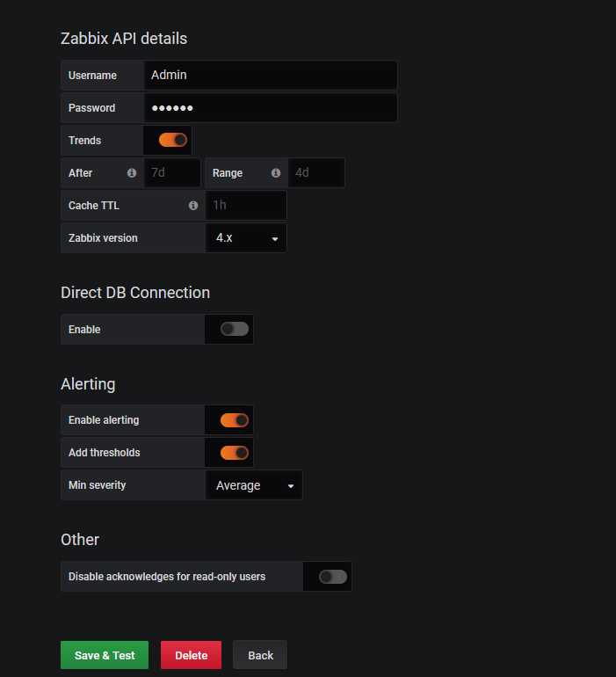Focus the Username input field

tap(271, 75)
